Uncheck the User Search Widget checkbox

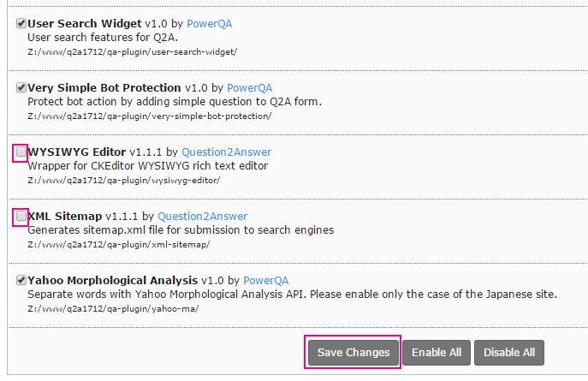[21, 23]
